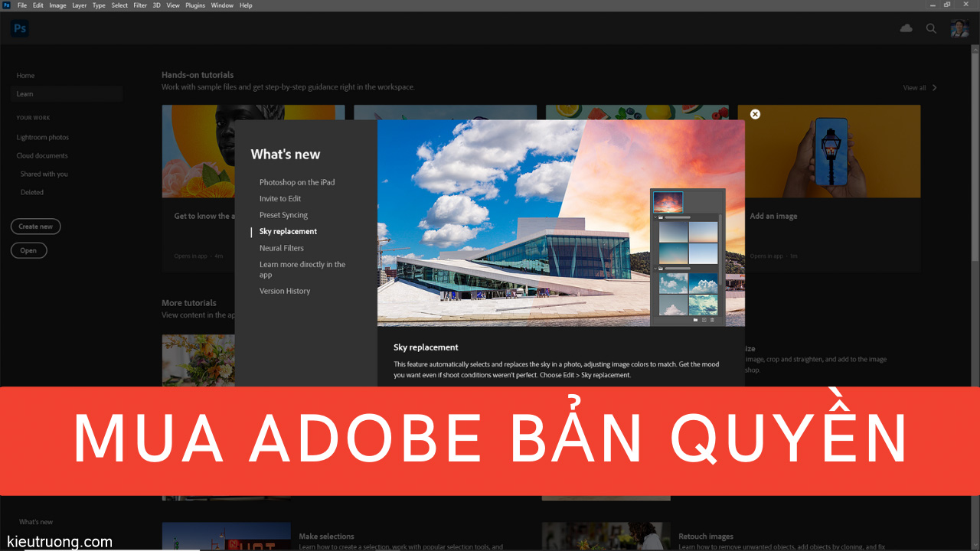Click the Sky replacement description heading

coord(426,347)
